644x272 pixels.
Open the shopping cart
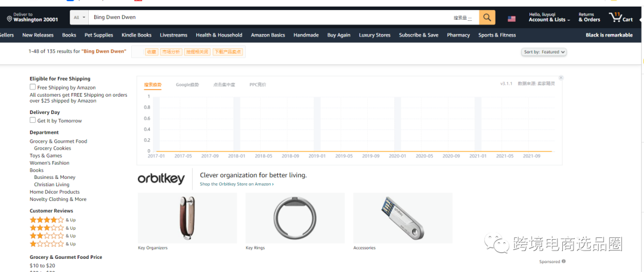point(621,17)
